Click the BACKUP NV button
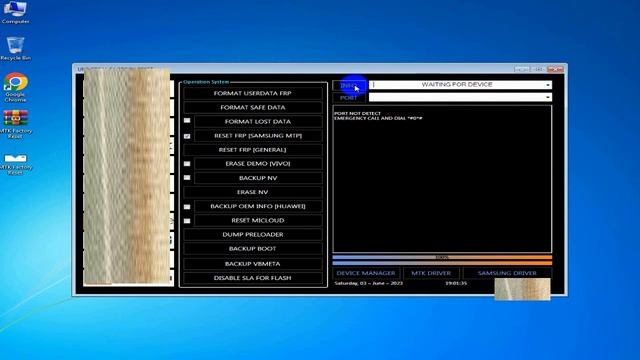The height and width of the screenshot is (360, 640). (x=258, y=178)
